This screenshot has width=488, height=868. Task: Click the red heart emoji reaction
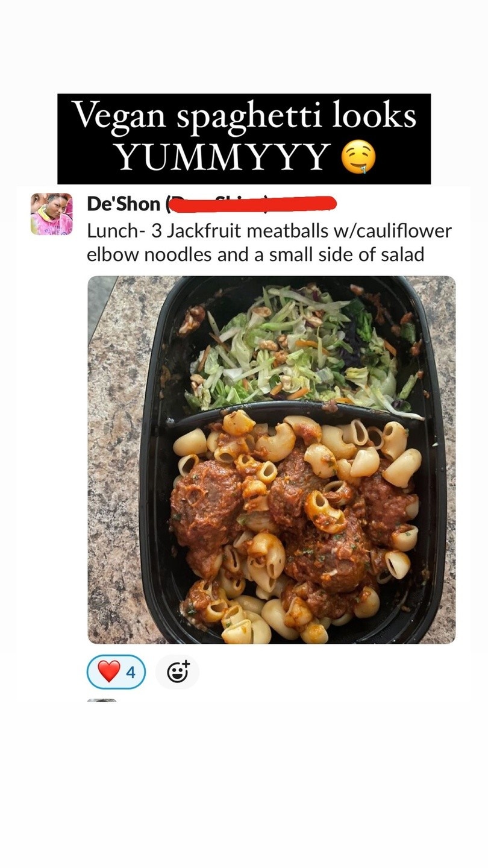[109, 671]
